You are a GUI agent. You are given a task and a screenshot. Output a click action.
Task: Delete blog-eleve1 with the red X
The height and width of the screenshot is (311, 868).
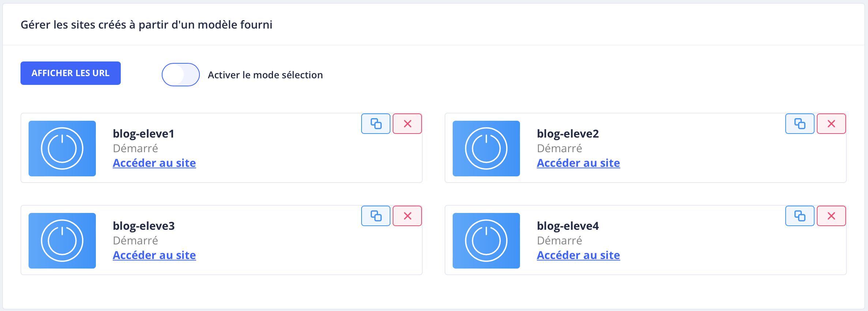pos(407,124)
